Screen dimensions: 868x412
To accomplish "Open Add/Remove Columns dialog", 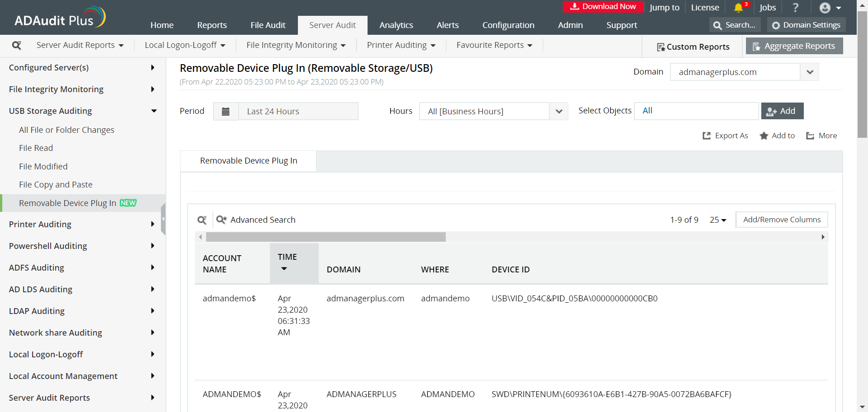I will (x=781, y=220).
